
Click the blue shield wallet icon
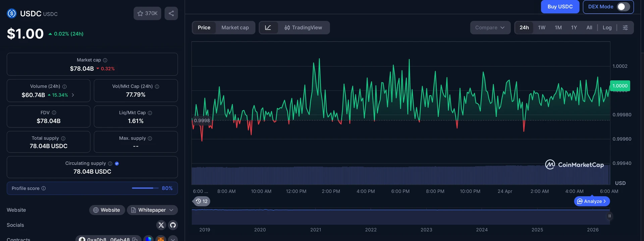point(149,239)
